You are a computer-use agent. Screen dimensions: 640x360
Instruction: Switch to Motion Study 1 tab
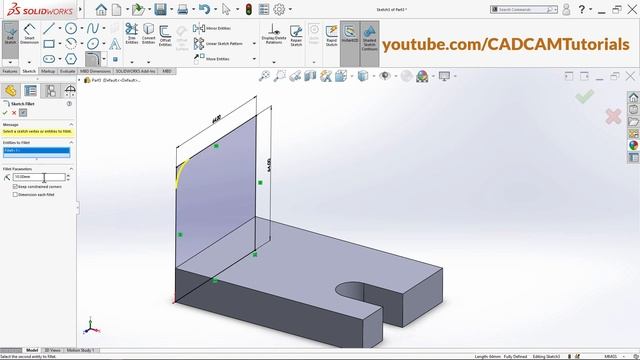(80, 350)
